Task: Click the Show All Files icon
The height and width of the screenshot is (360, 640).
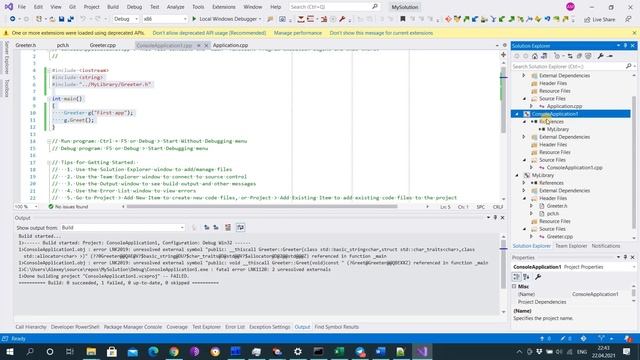Action: point(588,56)
